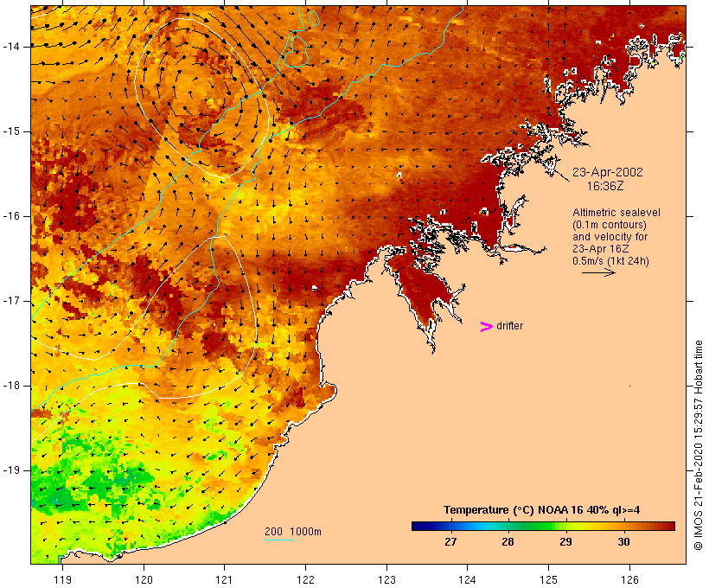The image size is (709, 588).
Task: Click the 'drifter' legend label
Action: [509, 326]
